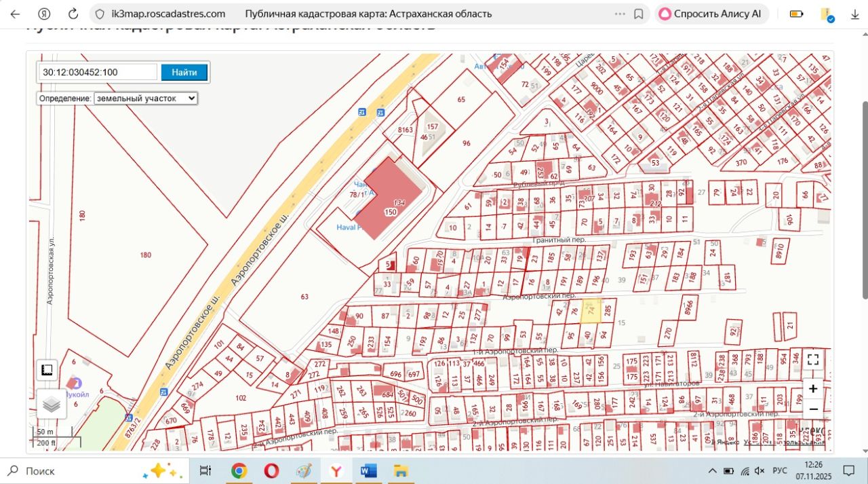Image resolution: width=868 pixels, height=484 pixels.
Task: Reload the page in the browser
Action: [x=73, y=14]
